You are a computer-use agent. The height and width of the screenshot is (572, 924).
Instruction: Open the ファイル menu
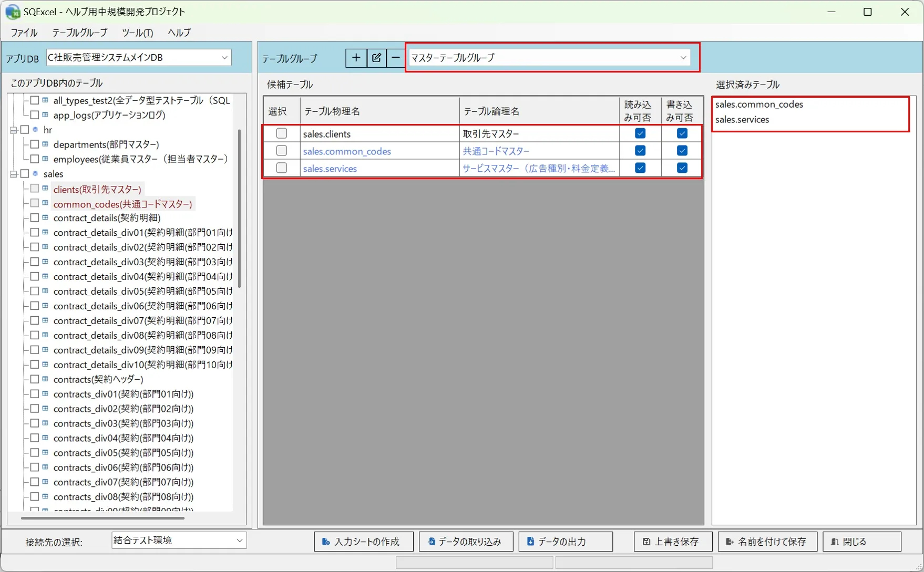tap(24, 33)
